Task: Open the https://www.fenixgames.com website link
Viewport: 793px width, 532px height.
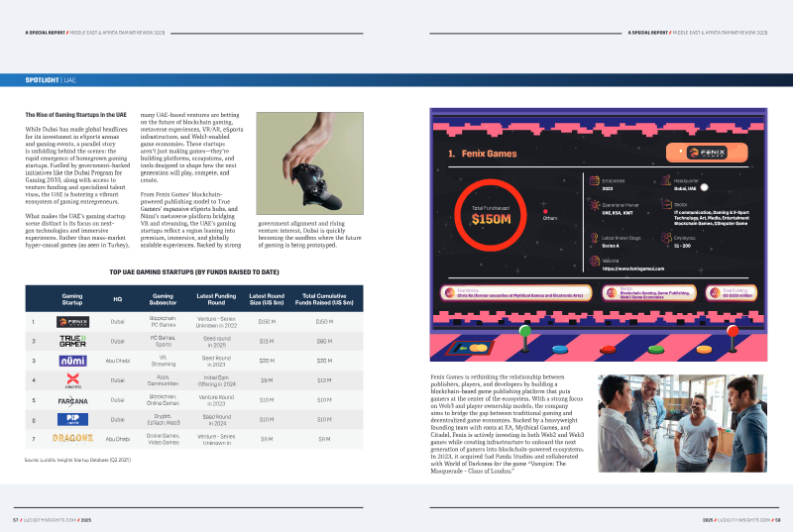Action: click(633, 268)
